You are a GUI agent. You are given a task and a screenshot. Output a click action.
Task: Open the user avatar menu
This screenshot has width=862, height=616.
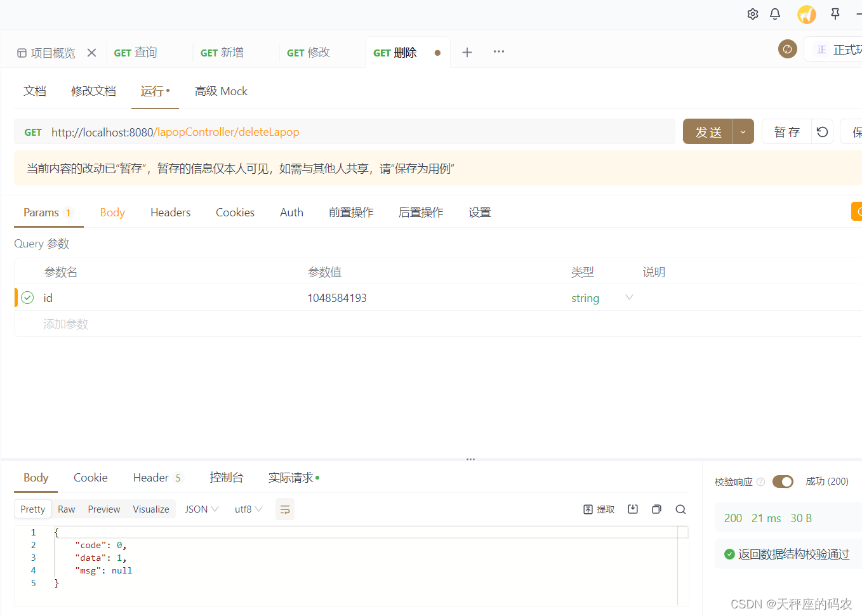[x=807, y=14]
